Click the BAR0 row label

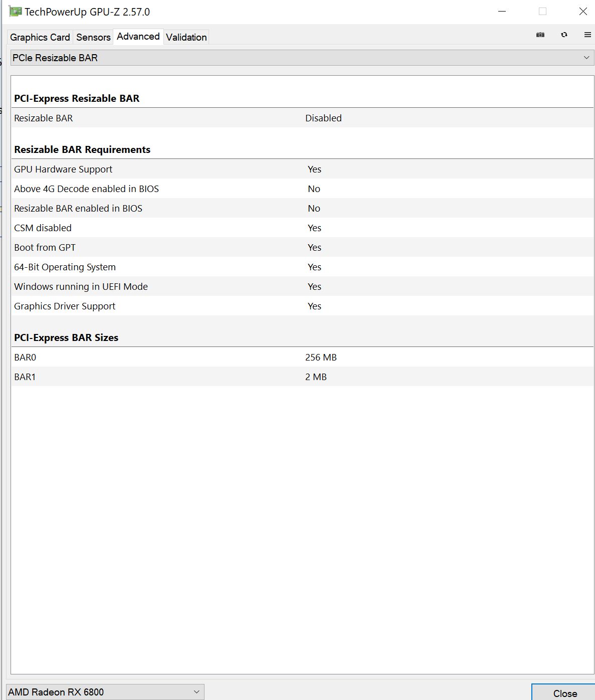coord(25,357)
